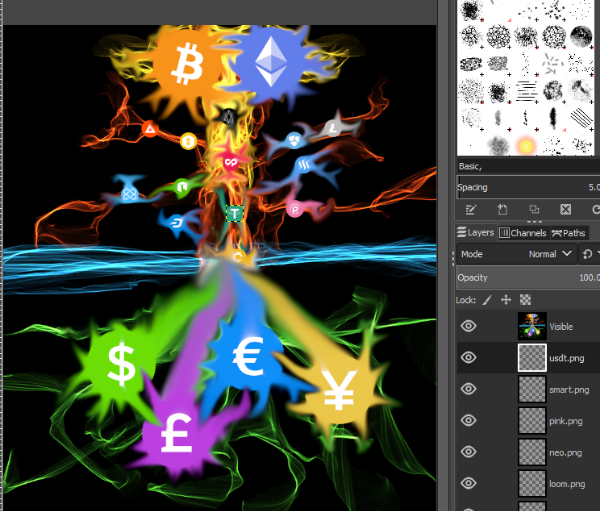Toggle Lock pixels paintbrush icon
600x511 pixels.
click(487, 300)
